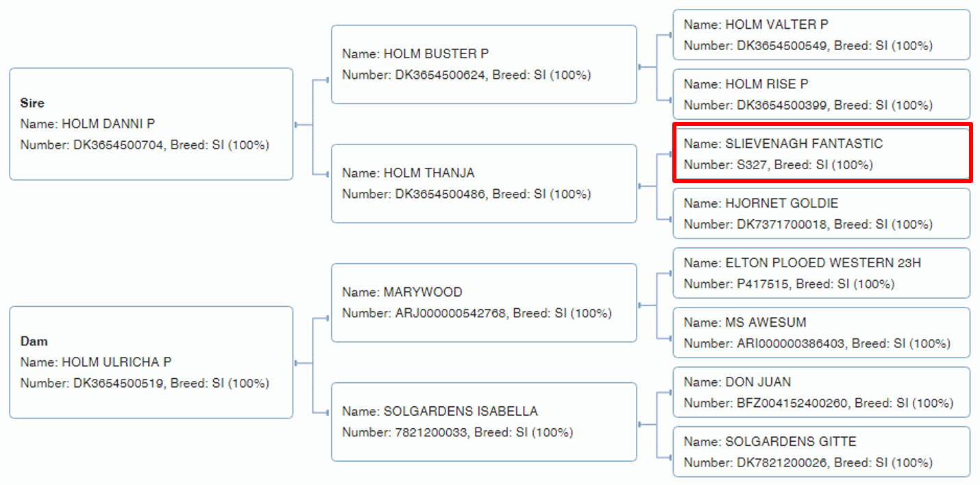Click the SOLGARDENS GITTE box
The image size is (980, 485).
(x=821, y=452)
